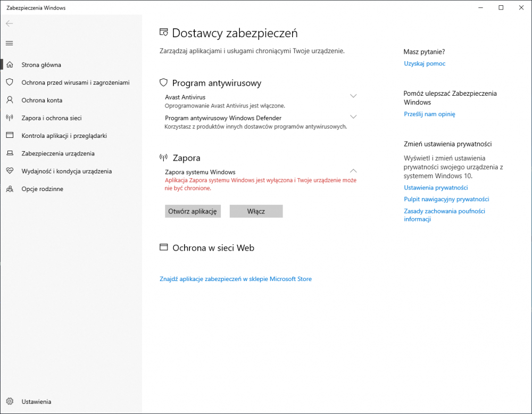The width and height of the screenshot is (532, 414).
Task: Click the Prześlij nam opinię link
Action: [429, 114]
